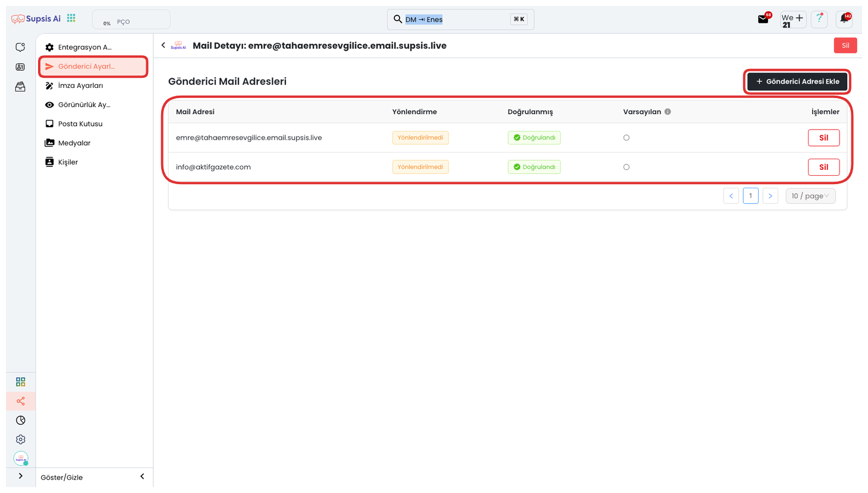Click Doğrulandı badge in emre@tahaemresevgilice row
Screen dimensions: 868x493
(534, 138)
